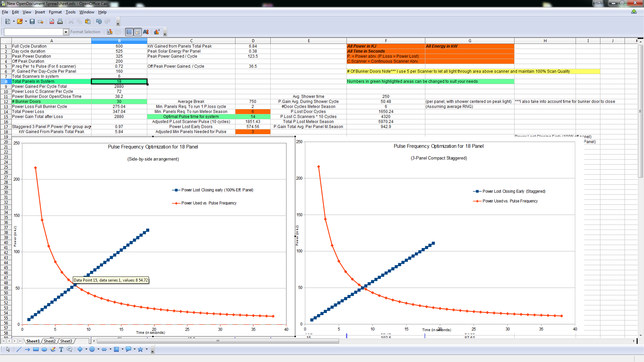This screenshot has height=362, width=644.
Task: Open chart element selector dropdown
Action: tap(66, 32)
